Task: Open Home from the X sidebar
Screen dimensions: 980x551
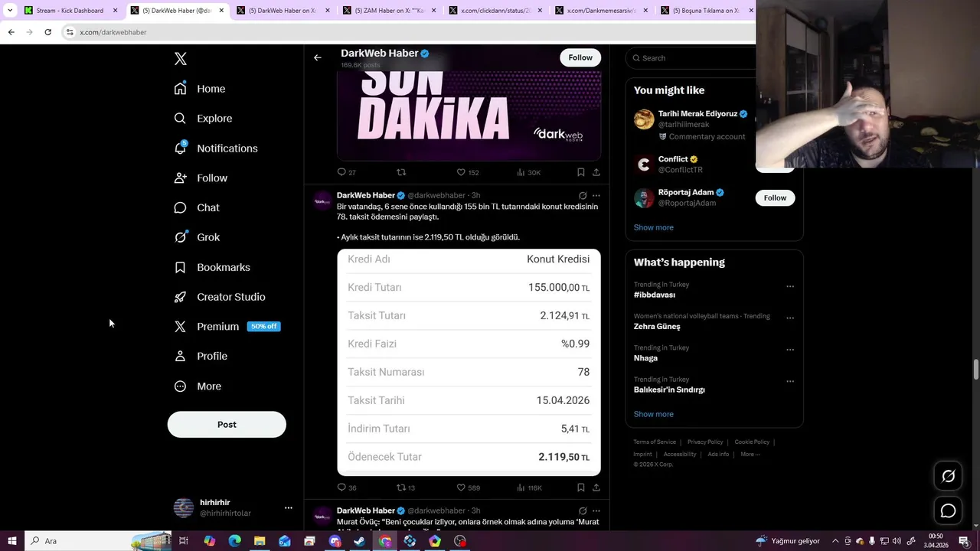Action: [x=200, y=89]
